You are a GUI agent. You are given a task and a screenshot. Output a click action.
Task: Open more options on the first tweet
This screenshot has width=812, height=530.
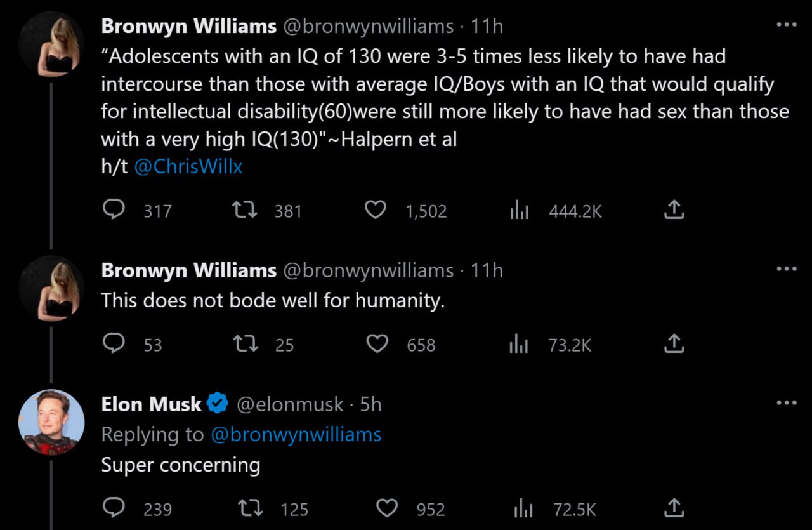(x=787, y=25)
